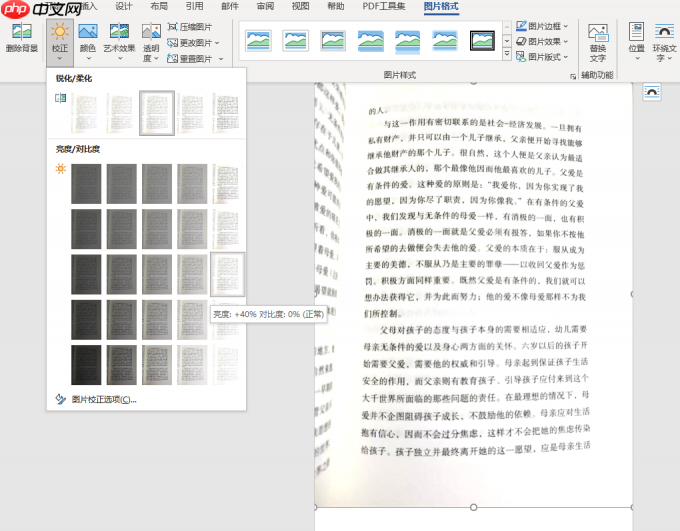Image resolution: width=680 pixels, height=531 pixels.
Task: Select the sharpest (fifth) sharpen/soften preset
Action: [x=227, y=113]
